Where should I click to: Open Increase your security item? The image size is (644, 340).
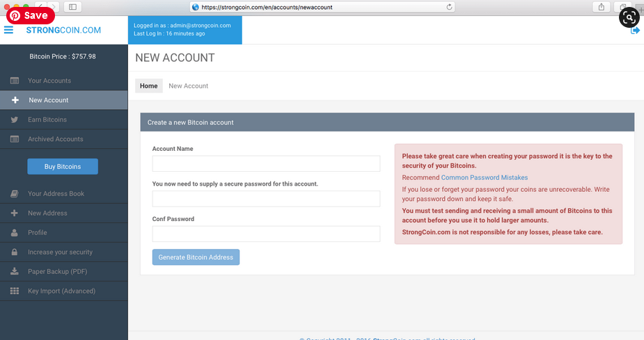tap(63, 252)
